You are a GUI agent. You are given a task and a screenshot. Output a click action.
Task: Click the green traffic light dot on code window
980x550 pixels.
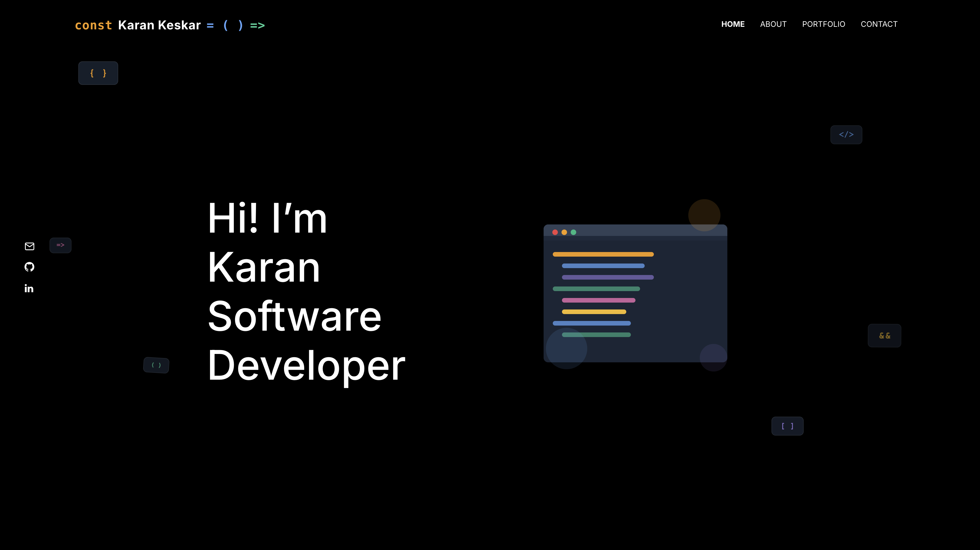click(x=574, y=232)
